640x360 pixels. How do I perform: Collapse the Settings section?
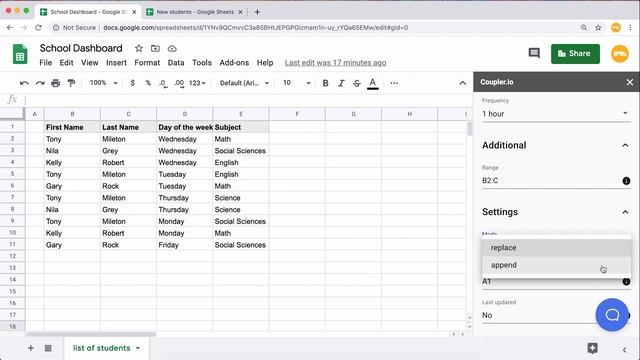pyautogui.click(x=625, y=212)
